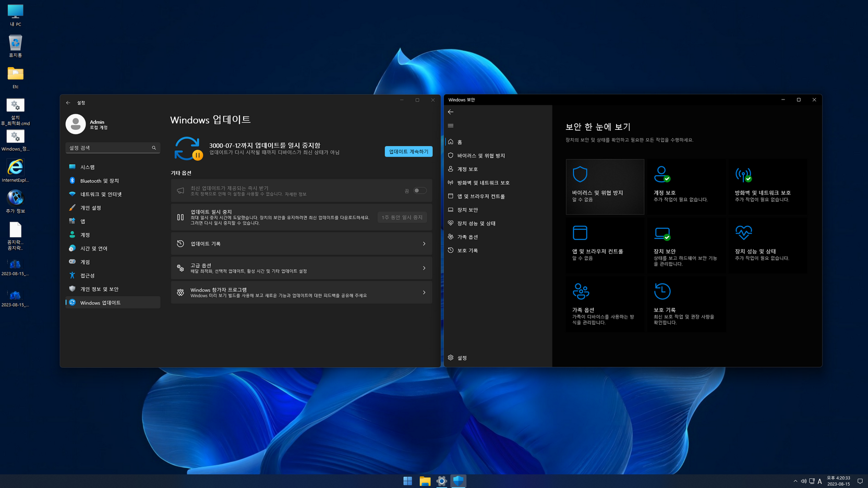The height and width of the screenshot is (488, 868).
Task: Select the 추가 정보 desktop icon
Action: (15, 202)
